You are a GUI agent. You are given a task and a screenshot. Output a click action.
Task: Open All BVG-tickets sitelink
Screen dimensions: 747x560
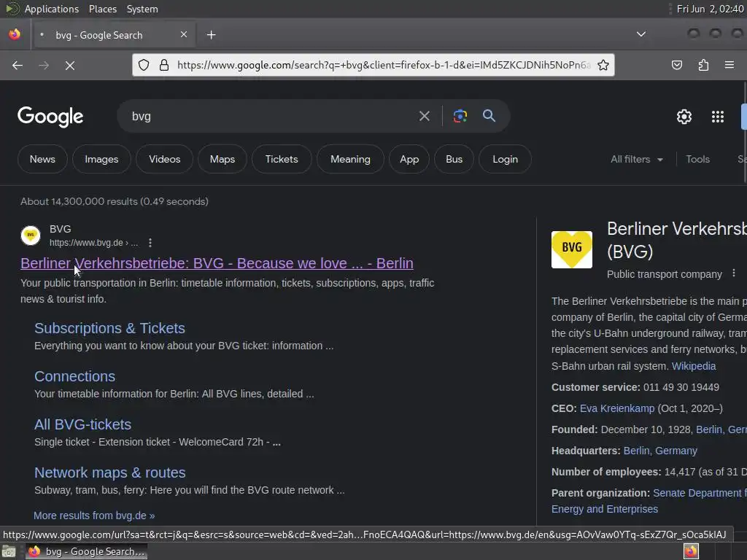pos(83,424)
